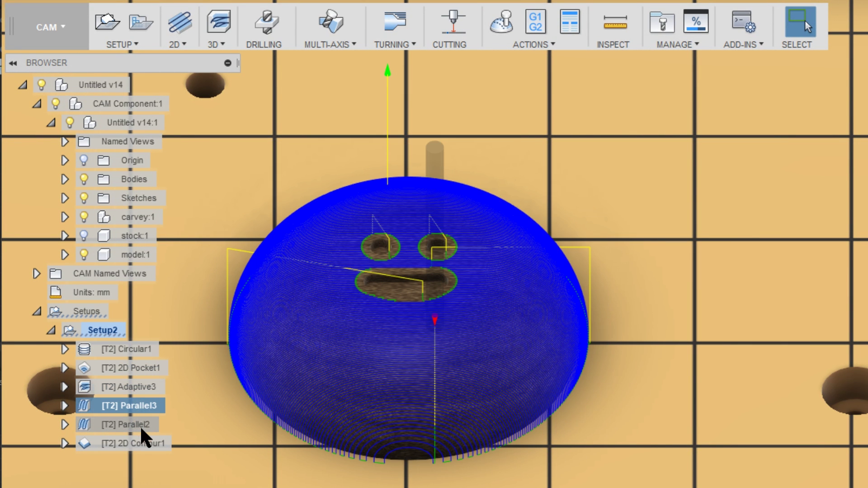Select the 3D Adaptive Clearing icon

pyautogui.click(x=219, y=22)
